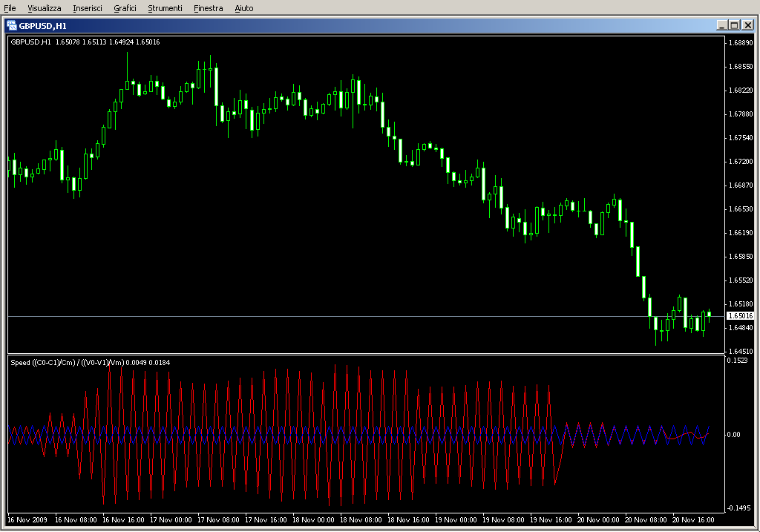Click the 18 Nov 08:00 time label

tap(361, 520)
